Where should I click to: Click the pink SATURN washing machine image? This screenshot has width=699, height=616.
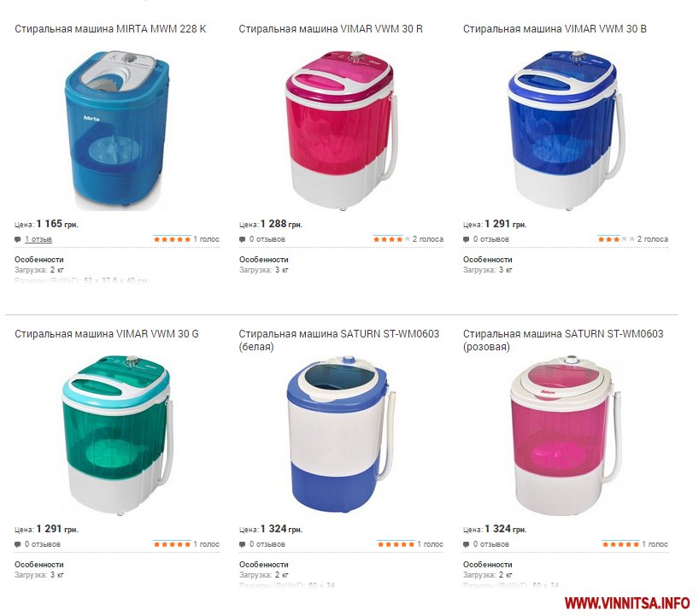tap(565, 435)
